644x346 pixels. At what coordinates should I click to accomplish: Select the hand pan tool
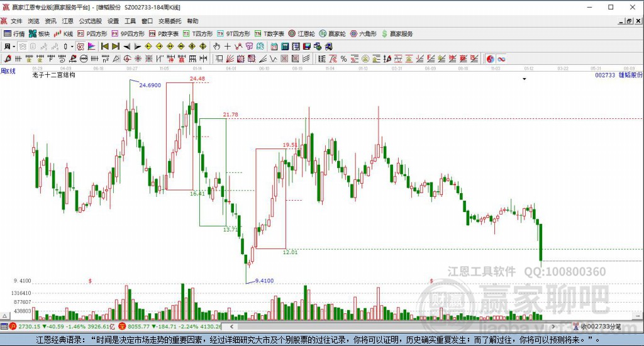coord(216,47)
